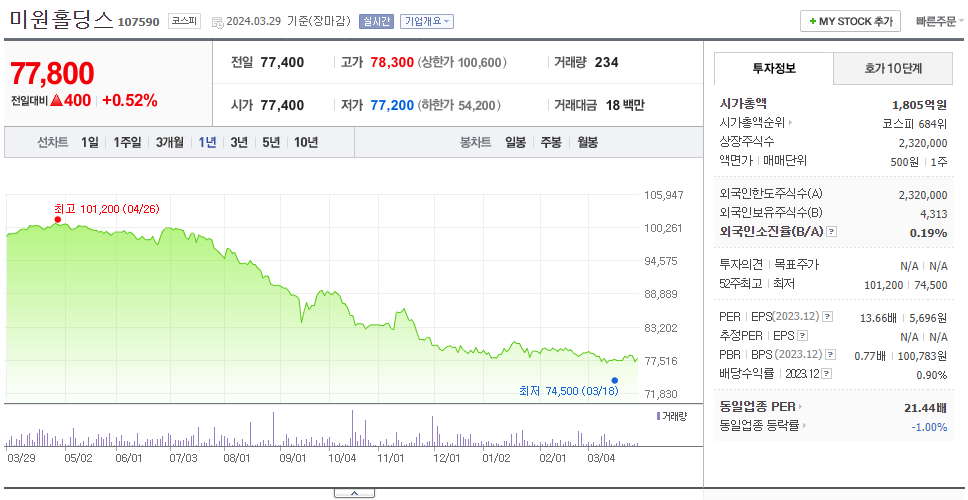Expand the 동일업종 PER arrow link
This screenshot has width=968, height=500.
tap(800, 407)
